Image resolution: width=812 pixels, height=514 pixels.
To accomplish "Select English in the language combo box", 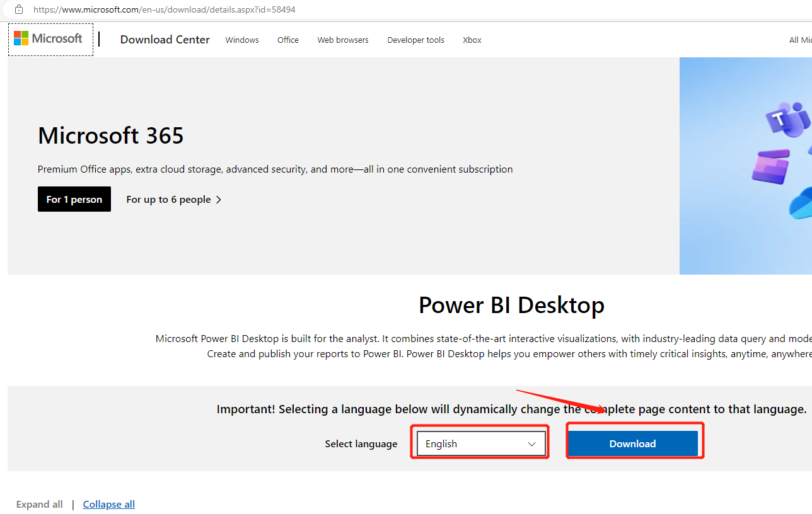I will coord(480,443).
